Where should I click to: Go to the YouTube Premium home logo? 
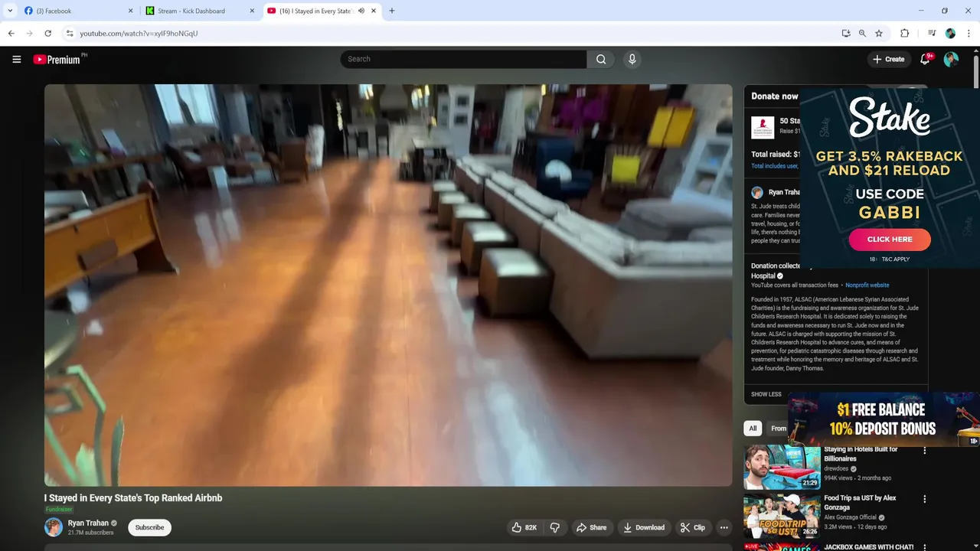coord(57,59)
